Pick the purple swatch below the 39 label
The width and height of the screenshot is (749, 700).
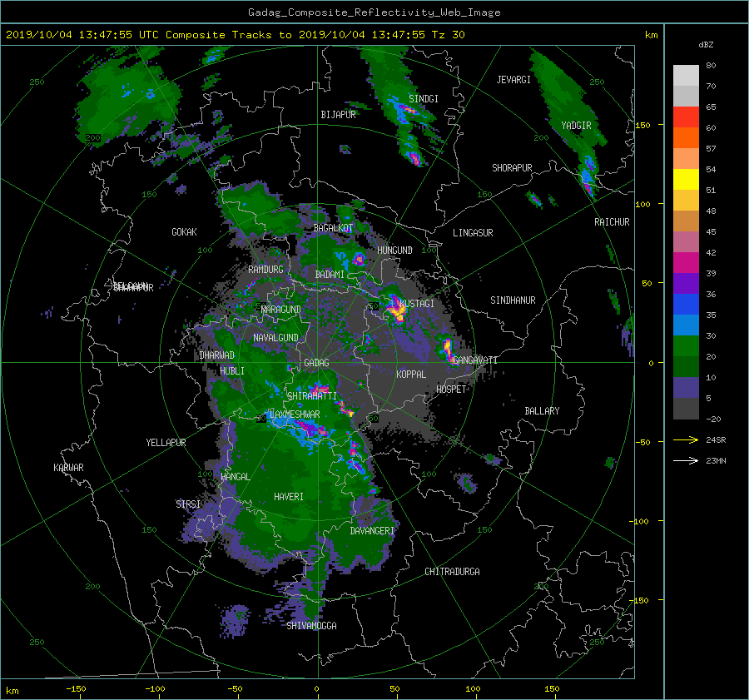686,284
